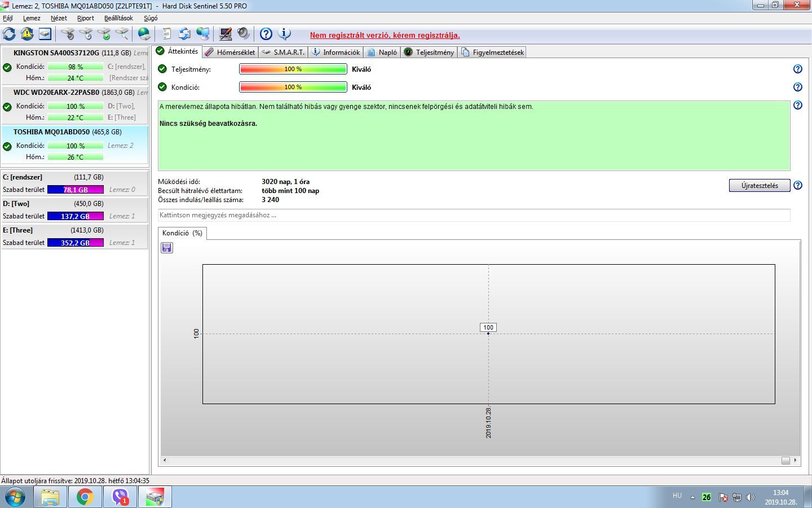The width and height of the screenshot is (812, 508).
Task: Click help icon next to Teljesítmény
Action: [797, 69]
